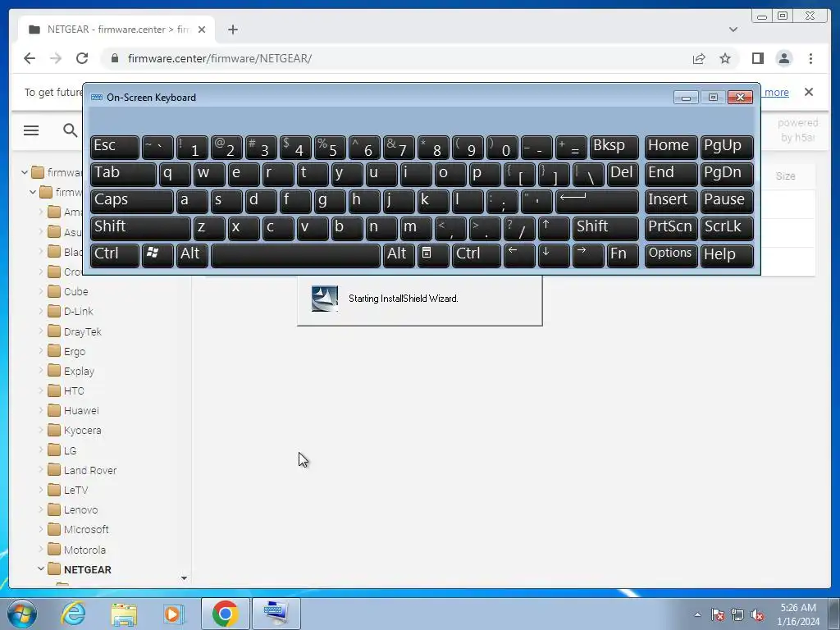840x630 pixels.
Task: Open the share page icon in address bar
Action: [699, 58]
